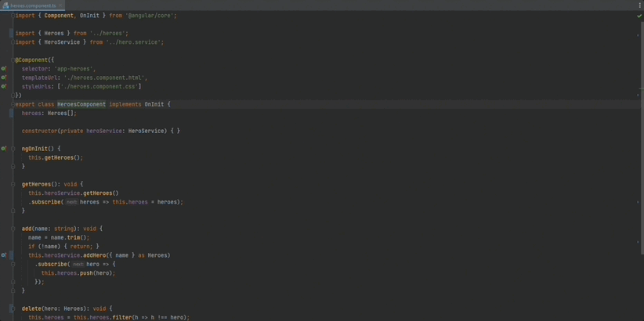Click 'this.heroService.getHeroes()' call
This screenshot has width=644, height=321.
click(x=74, y=193)
